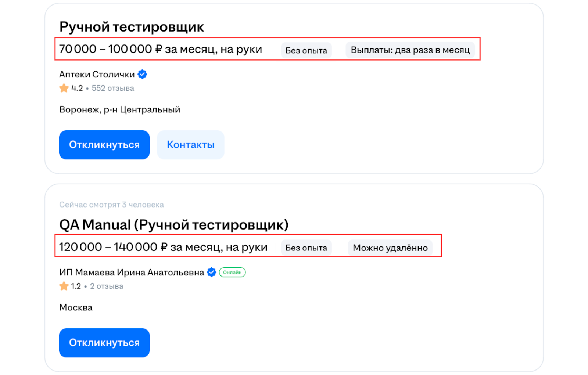This screenshot has height=375, width=588.
Task: Open the «552 отзыва» reviews link
Action: point(112,88)
